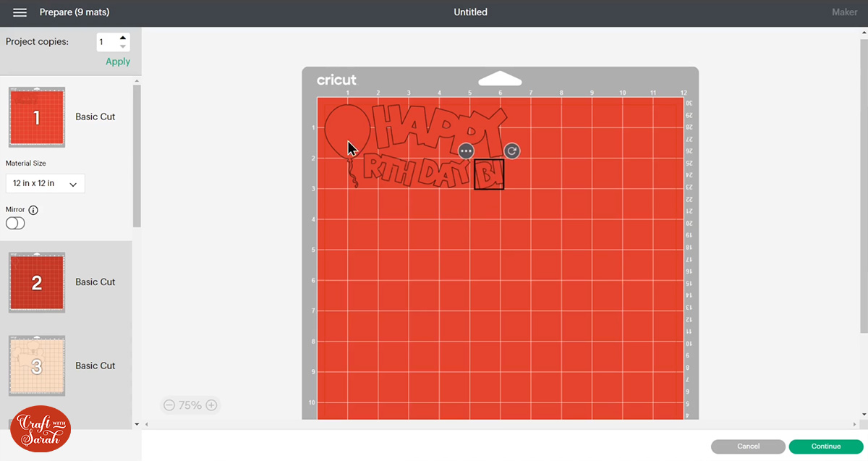Open the Material Size dropdown

coord(45,184)
